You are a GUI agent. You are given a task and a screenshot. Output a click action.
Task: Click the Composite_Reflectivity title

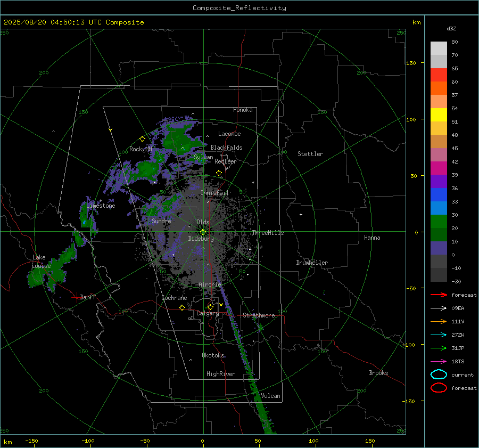click(239, 7)
